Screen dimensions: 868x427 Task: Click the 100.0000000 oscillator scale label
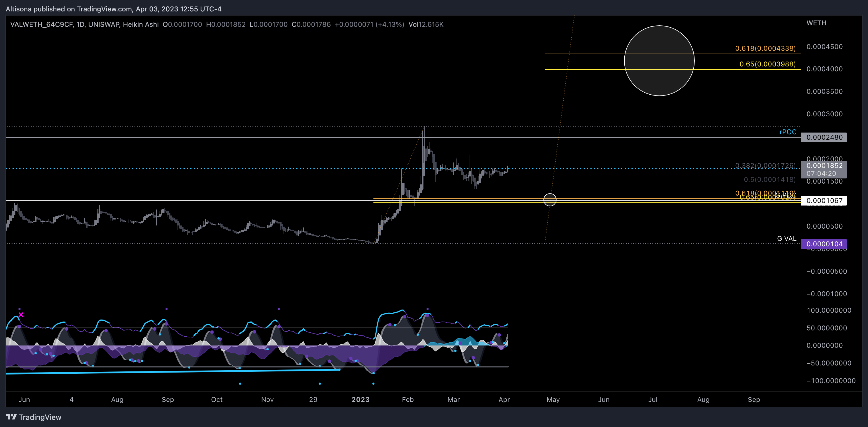click(x=829, y=310)
